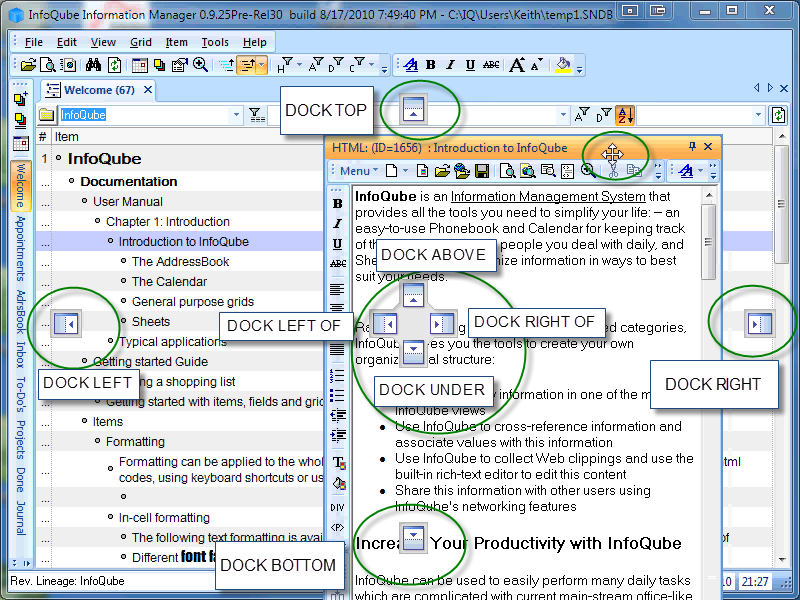Toggle highlighted expand outline button in toolbar
The image size is (800, 600).
[247, 65]
